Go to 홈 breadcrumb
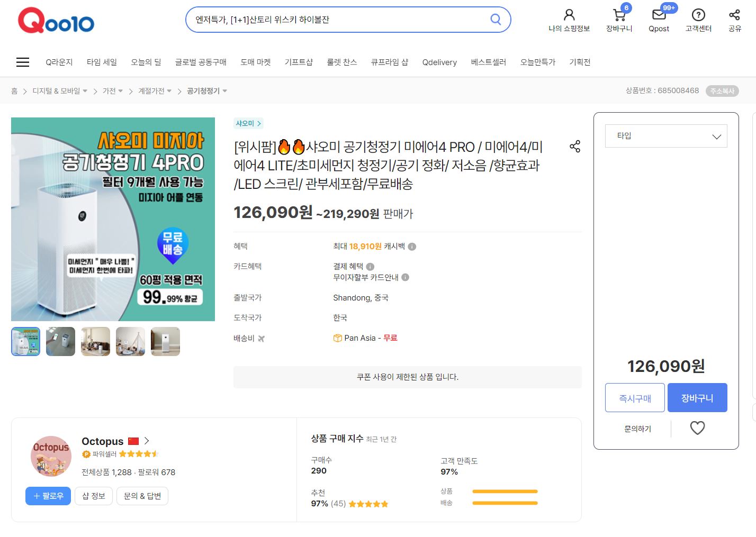The height and width of the screenshot is (537, 756). 14,91
